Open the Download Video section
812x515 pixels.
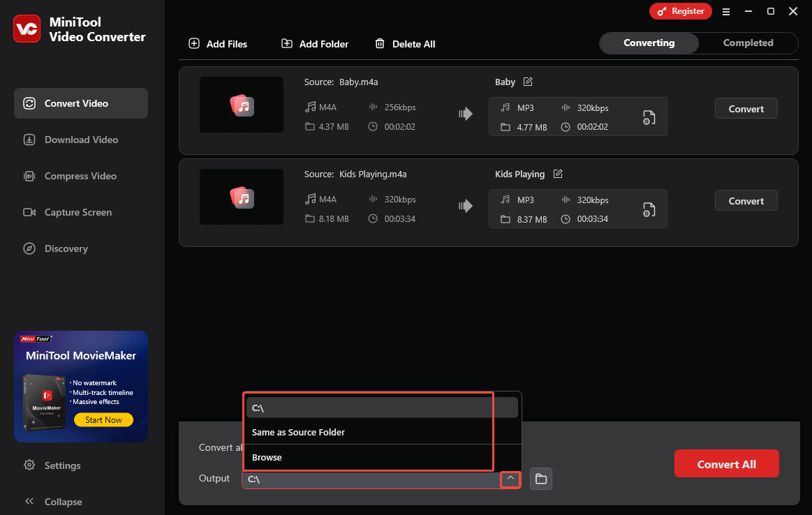pos(81,140)
